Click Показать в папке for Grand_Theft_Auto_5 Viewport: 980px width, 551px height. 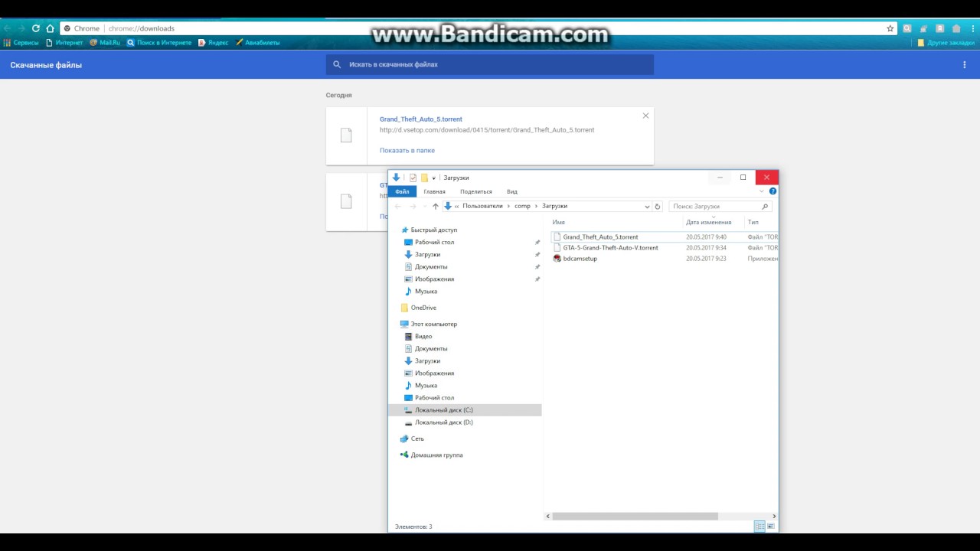pos(407,151)
